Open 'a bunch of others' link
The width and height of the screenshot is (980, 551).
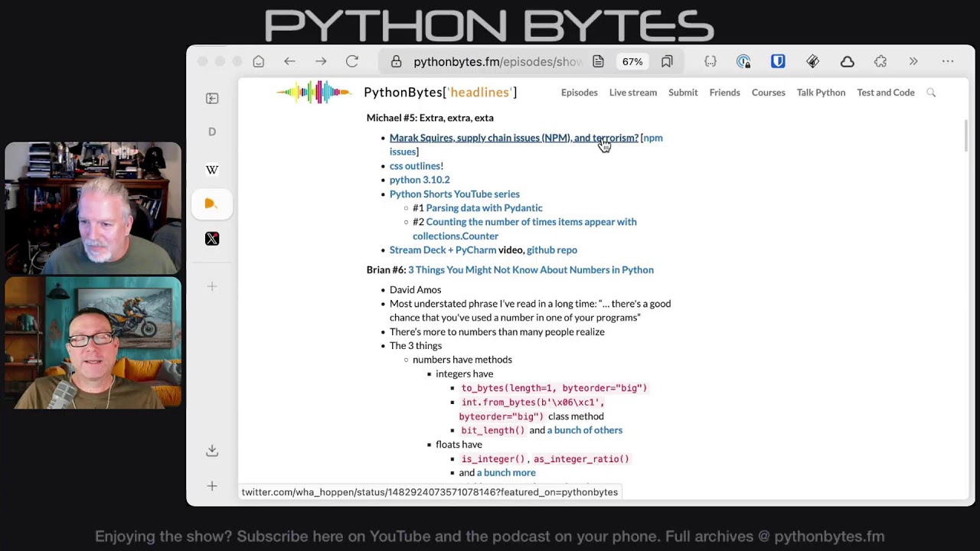(585, 430)
